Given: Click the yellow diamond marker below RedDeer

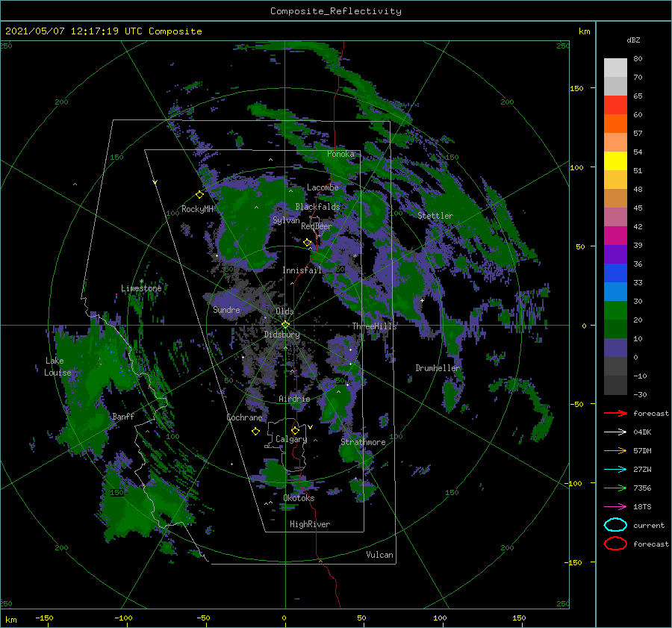Looking at the screenshot, I should [x=308, y=243].
